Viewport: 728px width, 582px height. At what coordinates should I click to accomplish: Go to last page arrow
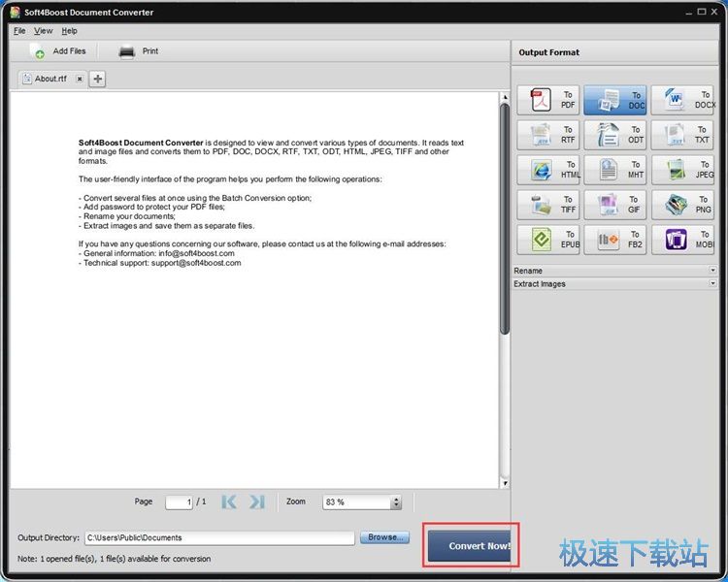tap(257, 501)
